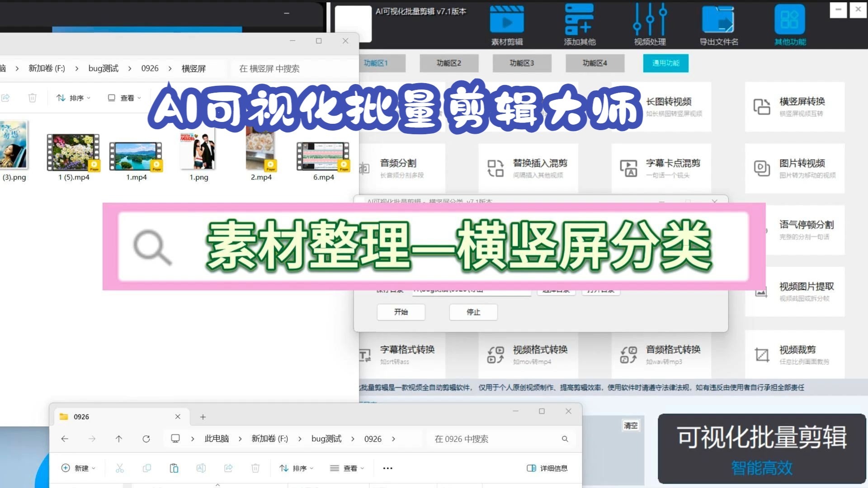868x488 pixels.
Task: Expand the chevron after bug测试 in the lower address bar
Action: (x=353, y=439)
